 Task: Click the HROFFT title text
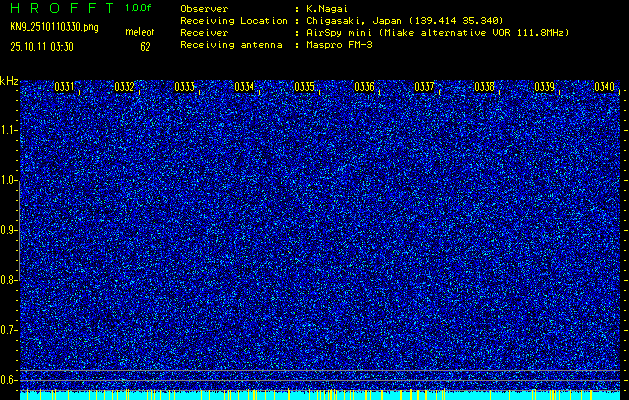(62, 7)
